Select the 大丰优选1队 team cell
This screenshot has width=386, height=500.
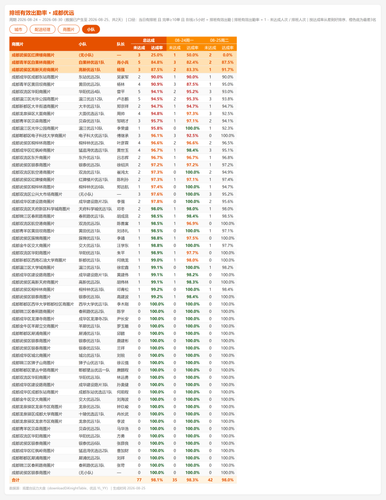89,106
